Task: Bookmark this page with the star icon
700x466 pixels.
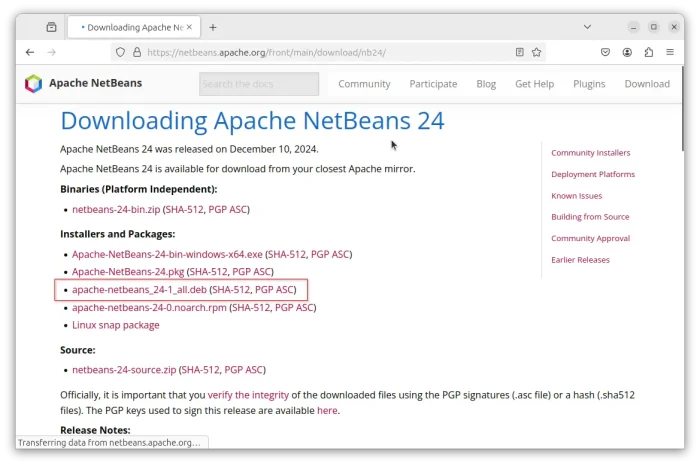Action: coord(536,52)
